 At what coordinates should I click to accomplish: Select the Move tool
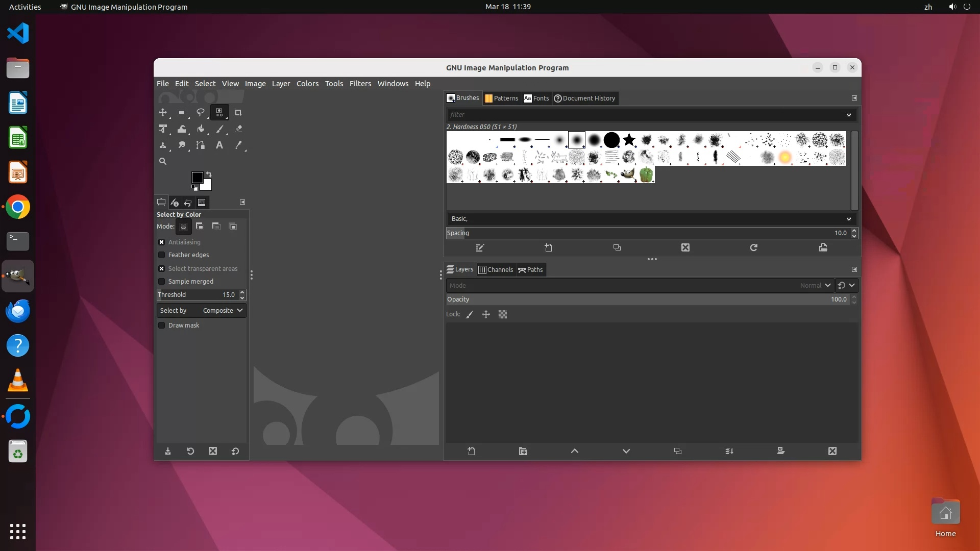tap(163, 113)
